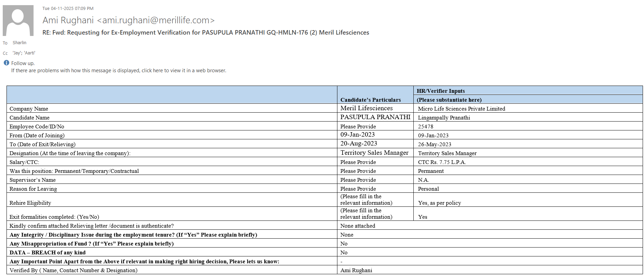Click the email subject line about PASUPULA PRANATHI

point(206,33)
